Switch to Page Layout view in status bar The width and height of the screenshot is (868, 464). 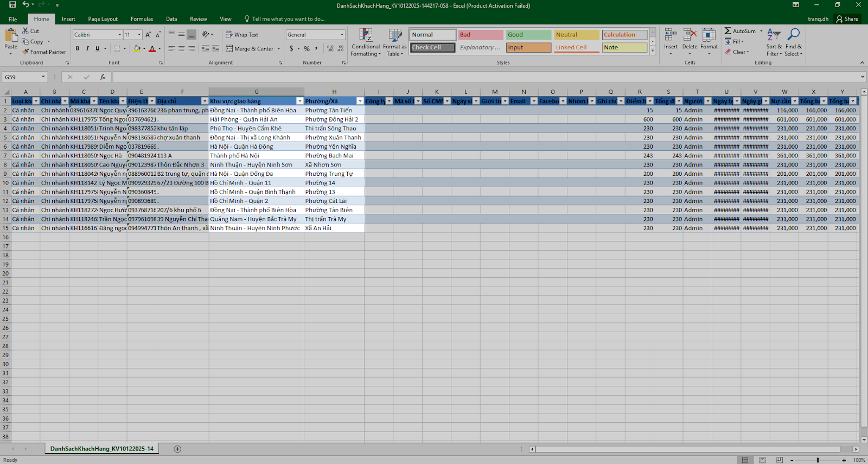pyautogui.click(x=762, y=460)
